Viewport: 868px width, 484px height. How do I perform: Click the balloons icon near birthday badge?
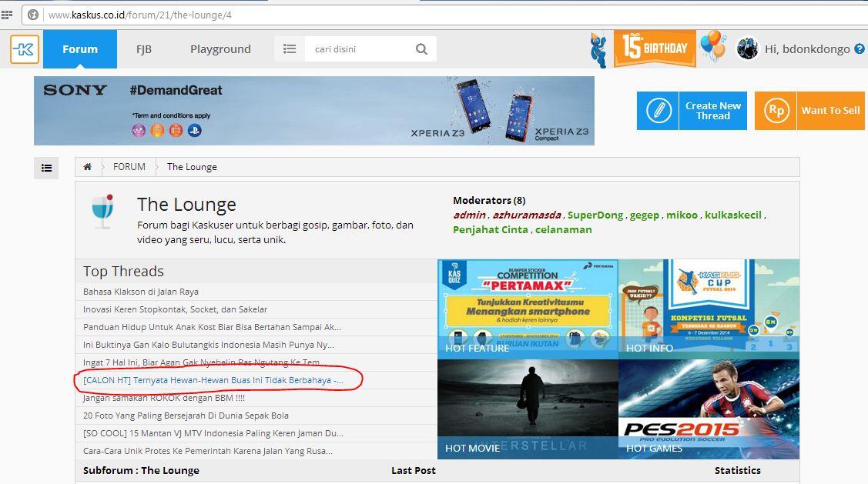click(712, 46)
